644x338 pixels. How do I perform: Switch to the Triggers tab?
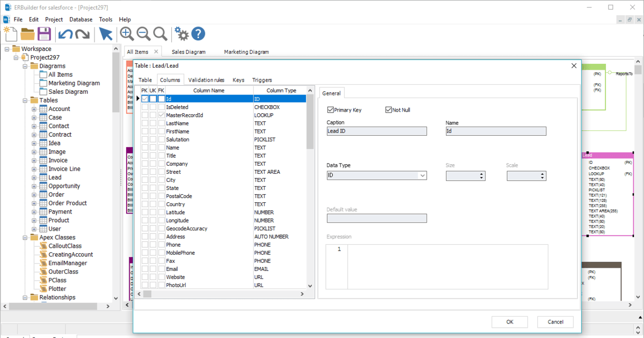pyautogui.click(x=262, y=80)
